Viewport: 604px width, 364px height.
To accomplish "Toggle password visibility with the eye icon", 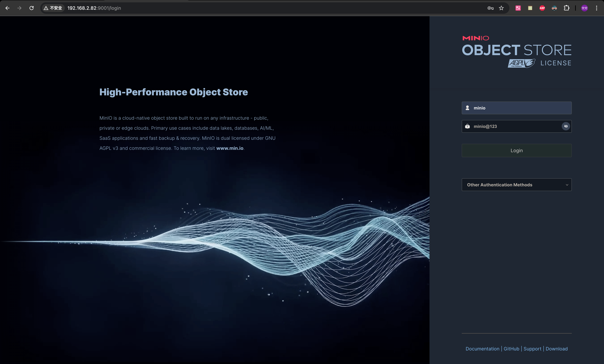I will click(x=566, y=126).
